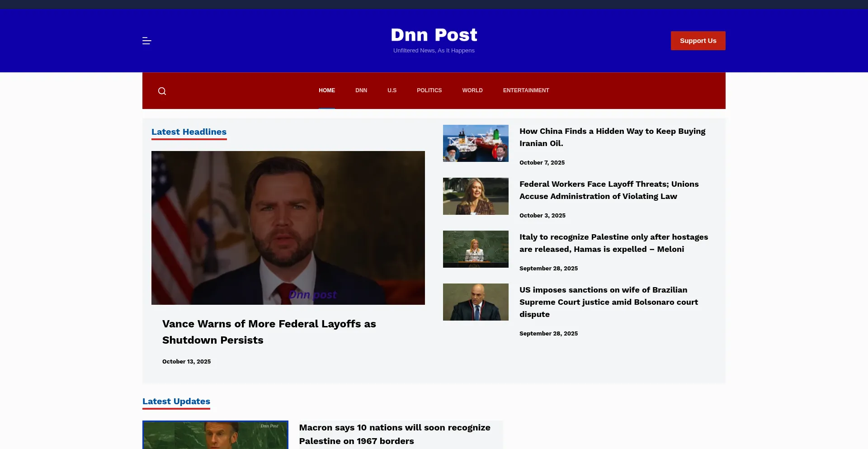
Task: Read the China Iranian Oil headline
Action: pos(612,137)
